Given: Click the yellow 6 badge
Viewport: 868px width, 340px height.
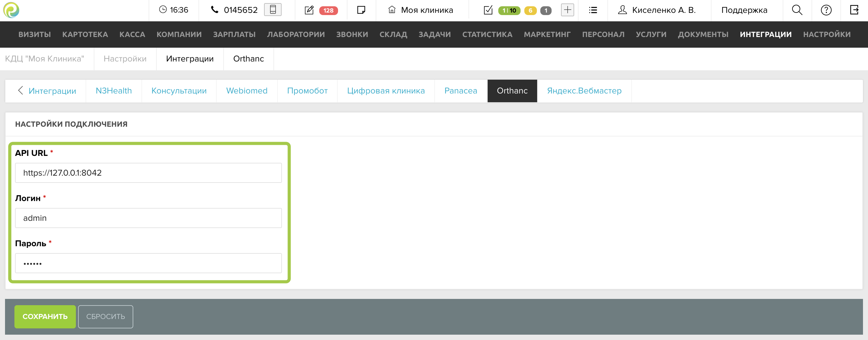Looking at the screenshot, I should click(530, 10).
